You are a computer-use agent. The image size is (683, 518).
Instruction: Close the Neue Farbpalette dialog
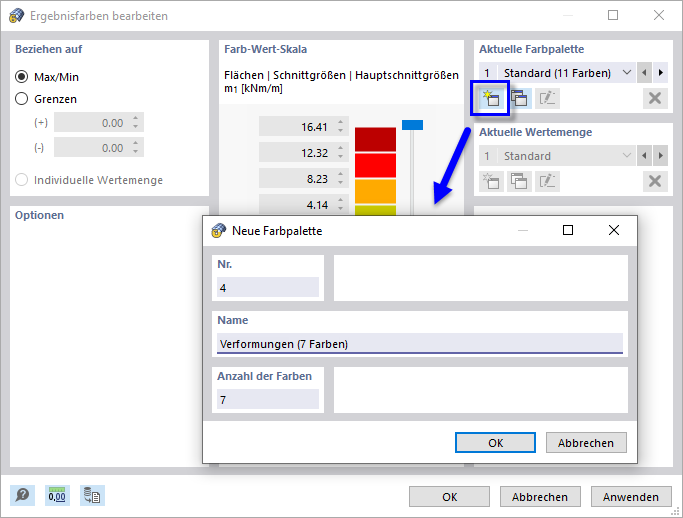[614, 230]
